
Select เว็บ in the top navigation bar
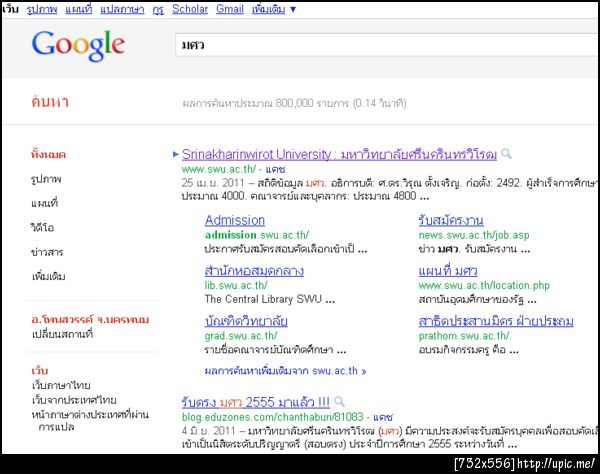10,9
